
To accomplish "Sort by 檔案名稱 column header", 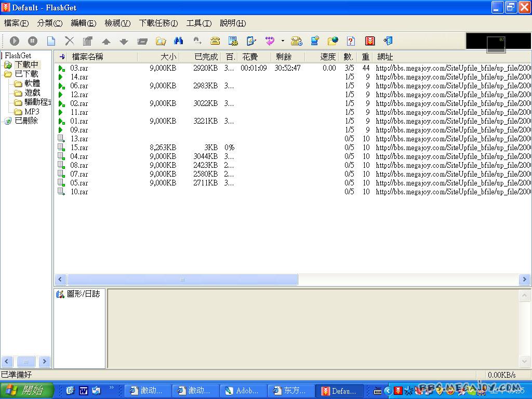I will point(102,57).
